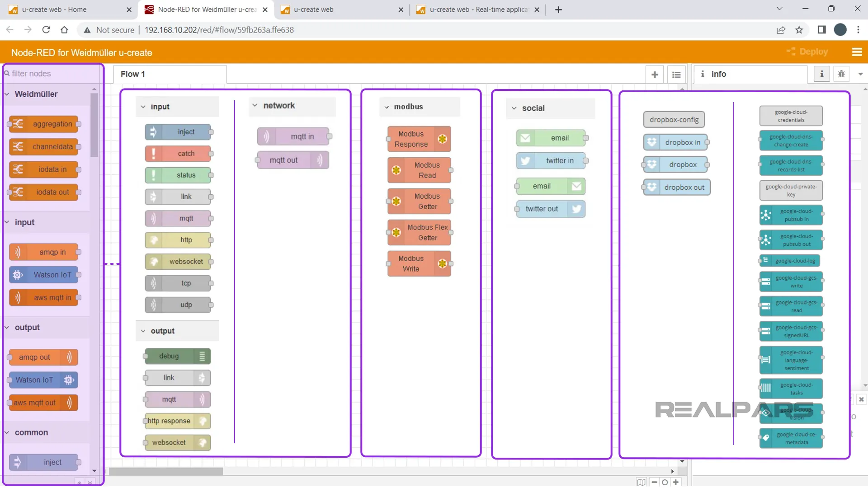
Task: Click the canvas horizontal scrollbar
Action: 166,471
